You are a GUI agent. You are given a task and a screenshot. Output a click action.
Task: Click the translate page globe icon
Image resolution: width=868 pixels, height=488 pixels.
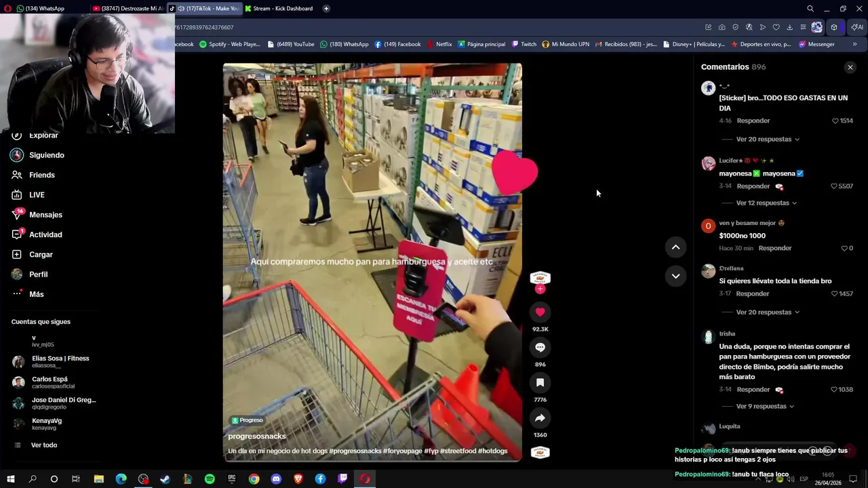pyautogui.click(x=749, y=27)
